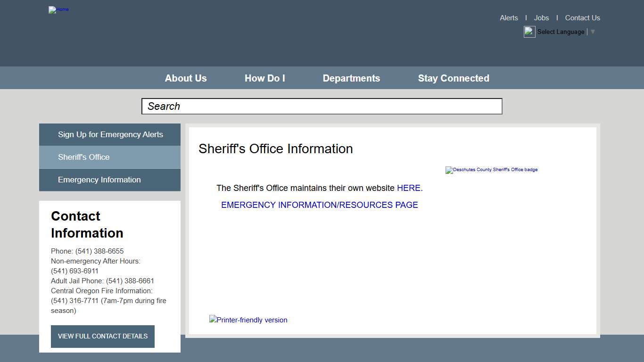Click the Stay Connected navigation item
Image resolution: width=644 pixels, height=362 pixels.
tap(453, 78)
